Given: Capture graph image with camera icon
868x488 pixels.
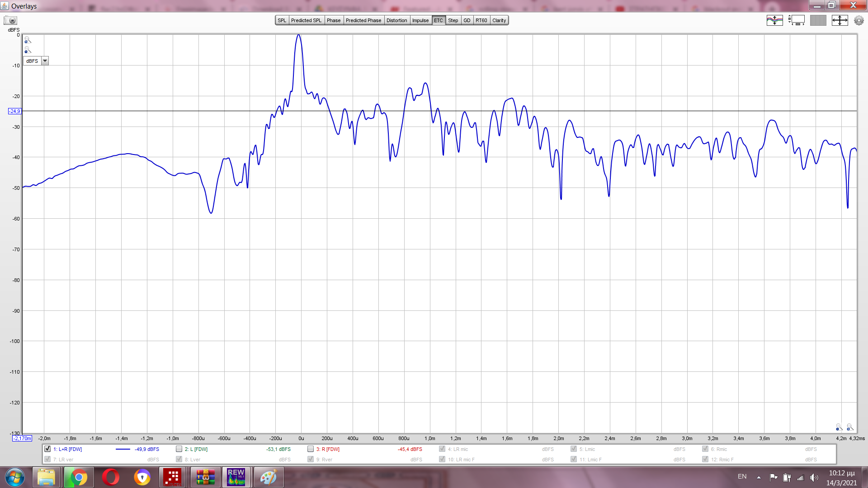Looking at the screenshot, I should (x=10, y=20).
